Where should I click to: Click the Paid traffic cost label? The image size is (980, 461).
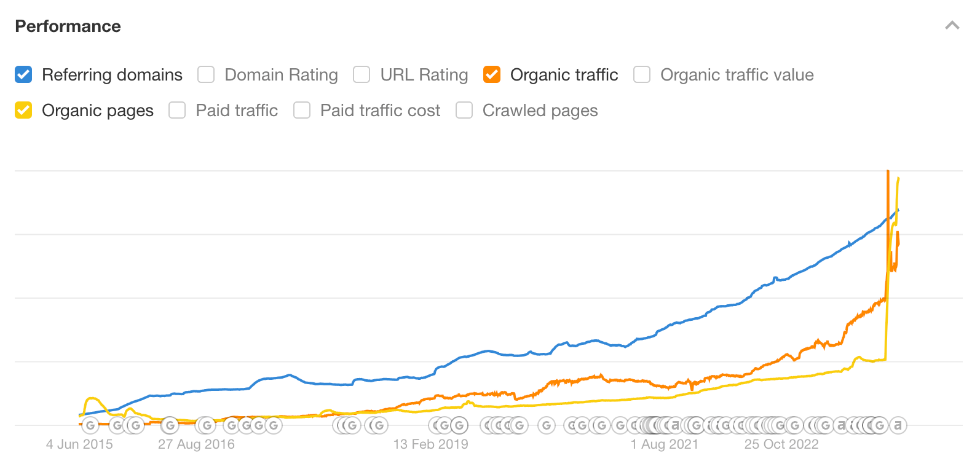point(380,111)
